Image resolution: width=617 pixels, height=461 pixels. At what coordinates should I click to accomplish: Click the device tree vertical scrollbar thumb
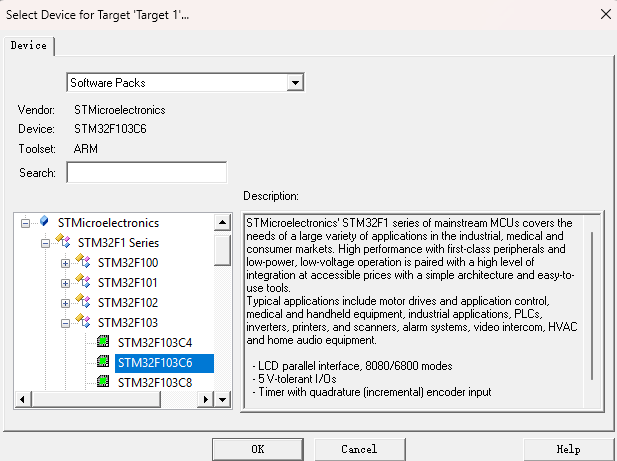coord(222,250)
